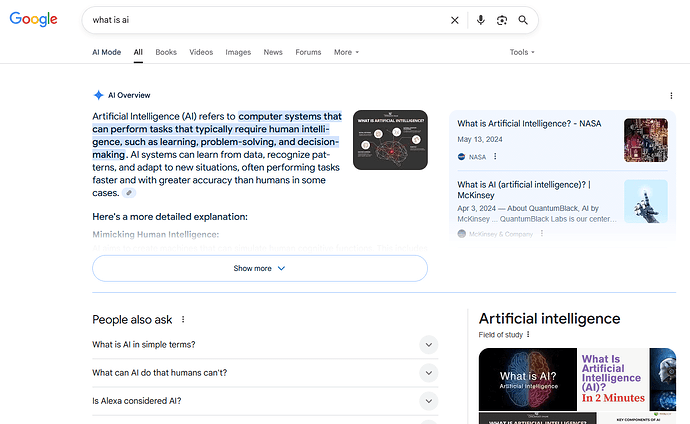Open People also ask options menu
690x424 pixels.
183,320
